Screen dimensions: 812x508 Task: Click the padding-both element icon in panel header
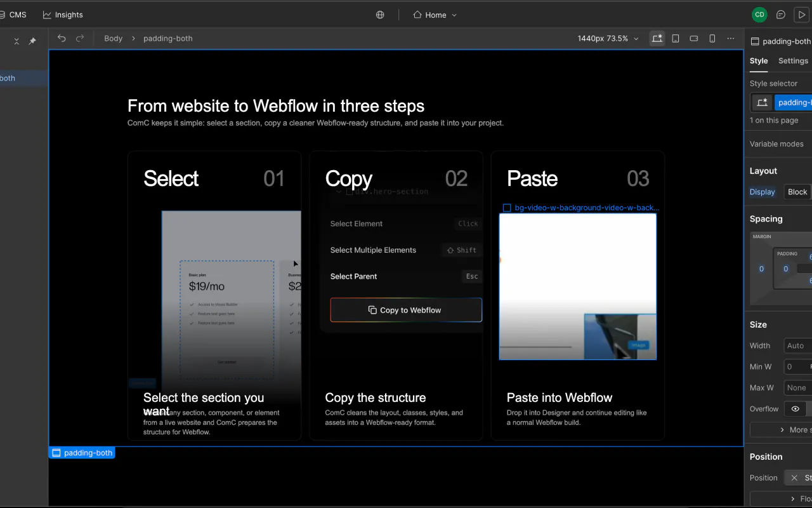pos(755,41)
